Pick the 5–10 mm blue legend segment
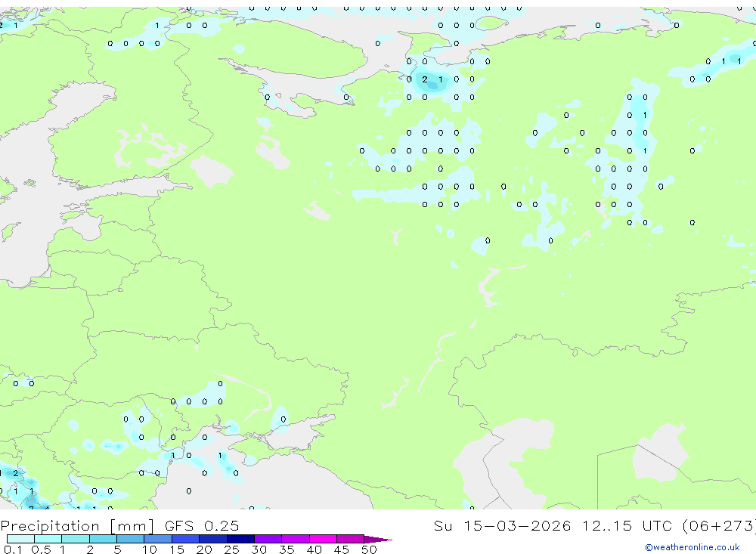The height and width of the screenshot is (554, 756). (131, 539)
